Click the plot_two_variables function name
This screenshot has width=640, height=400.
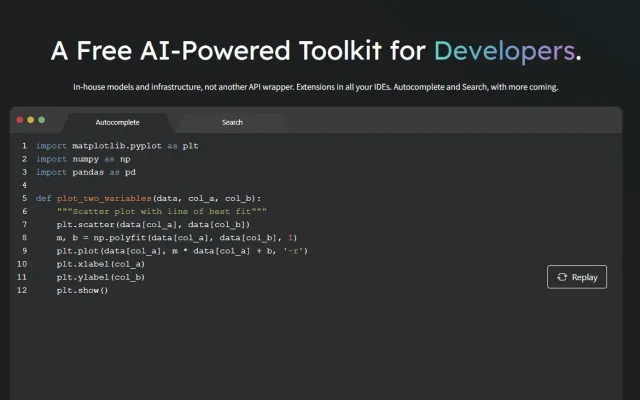tap(104, 198)
